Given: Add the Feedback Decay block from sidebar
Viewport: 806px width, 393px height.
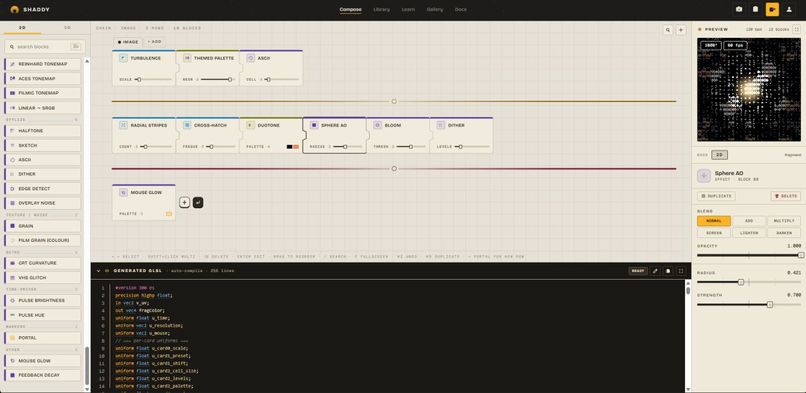Looking at the screenshot, I should tap(43, 376).
